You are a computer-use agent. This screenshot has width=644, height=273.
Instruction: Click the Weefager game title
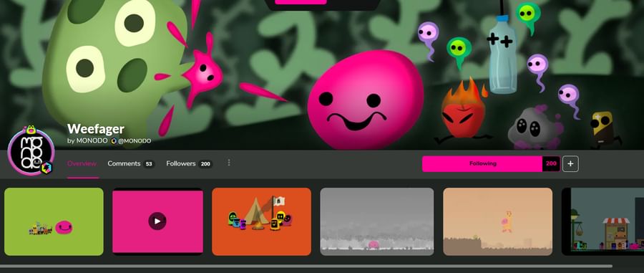[96, 129]
